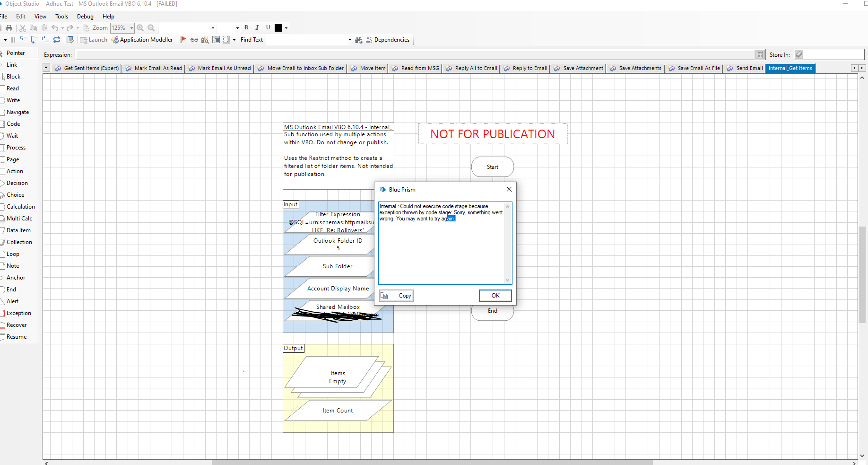Click the Step Into debug icon

pyautogui.click(x=24, y=40)
